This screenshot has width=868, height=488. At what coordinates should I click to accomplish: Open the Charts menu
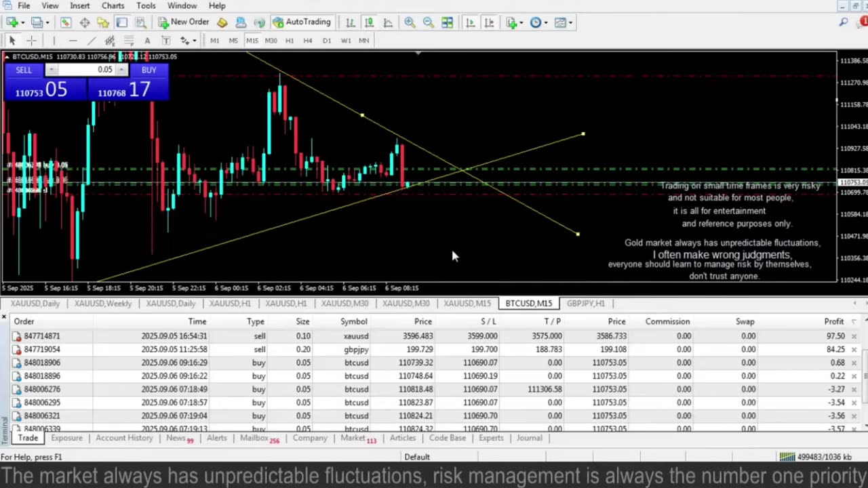(113, 5)
